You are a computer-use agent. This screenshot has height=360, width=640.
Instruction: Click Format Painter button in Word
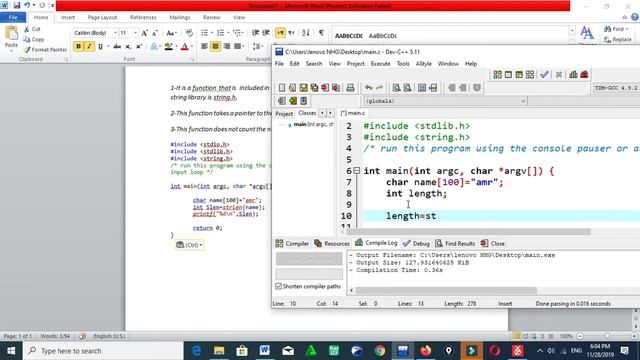click(45, 50)
